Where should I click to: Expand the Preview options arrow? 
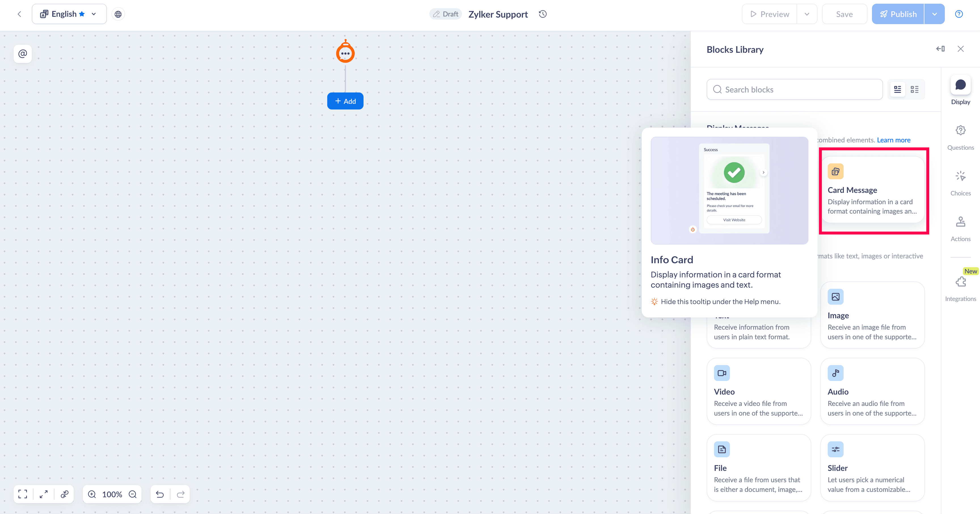[x=806, y=14]
